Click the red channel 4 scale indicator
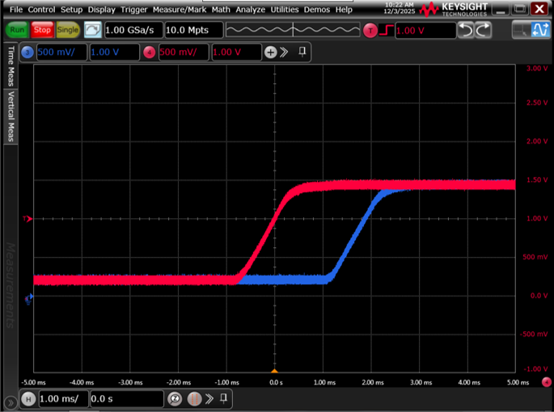 (x=546, y=382)
